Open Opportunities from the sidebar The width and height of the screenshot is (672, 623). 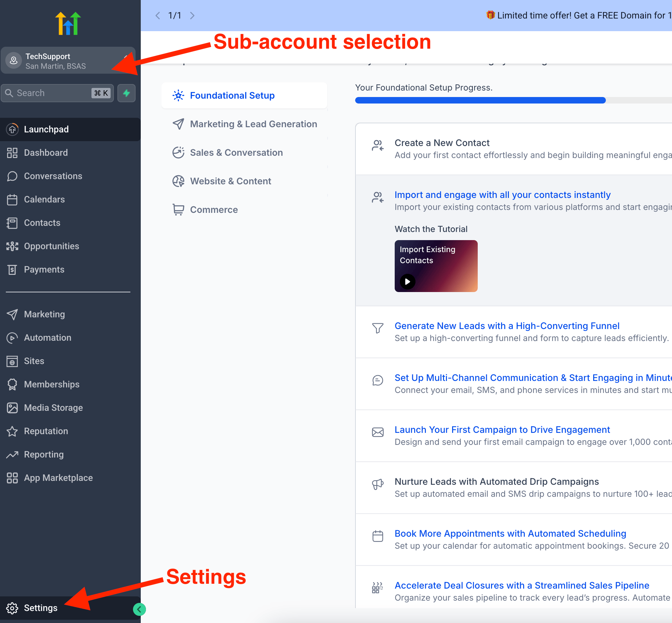click(70, 246)
